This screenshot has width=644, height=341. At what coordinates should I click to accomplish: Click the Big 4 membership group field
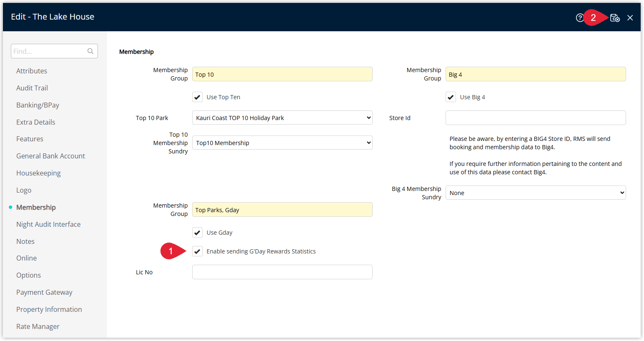[x=536, y=74]
